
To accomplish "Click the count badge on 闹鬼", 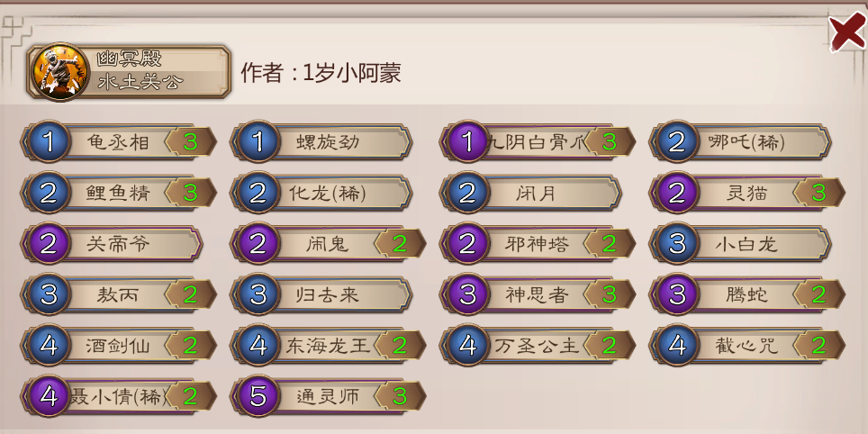I will point(400,243).
